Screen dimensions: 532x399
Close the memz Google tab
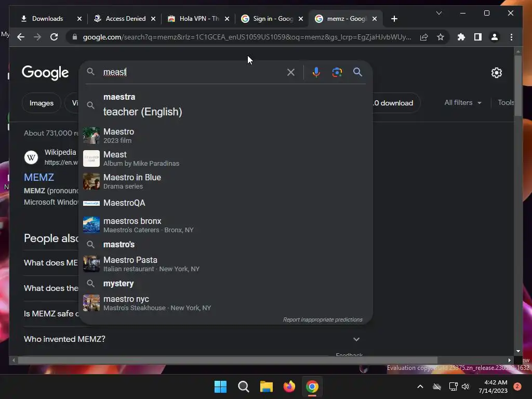[x=375, y=19]
